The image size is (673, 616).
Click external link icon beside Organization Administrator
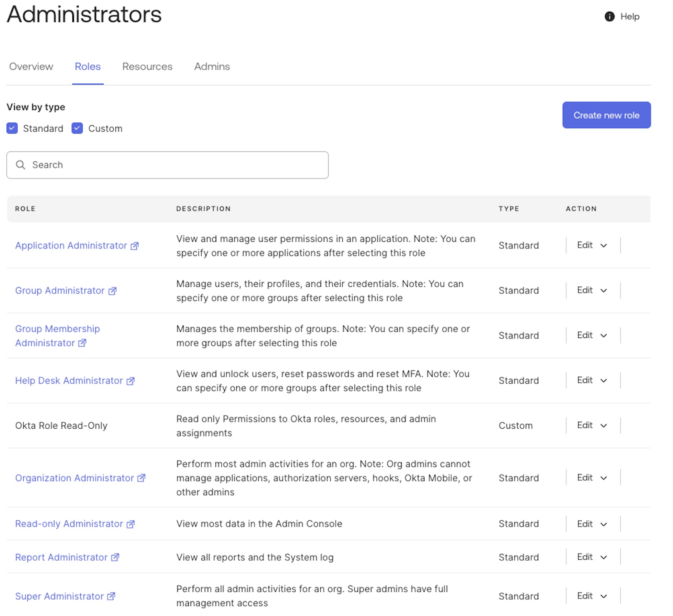click(x=141, y=478)
